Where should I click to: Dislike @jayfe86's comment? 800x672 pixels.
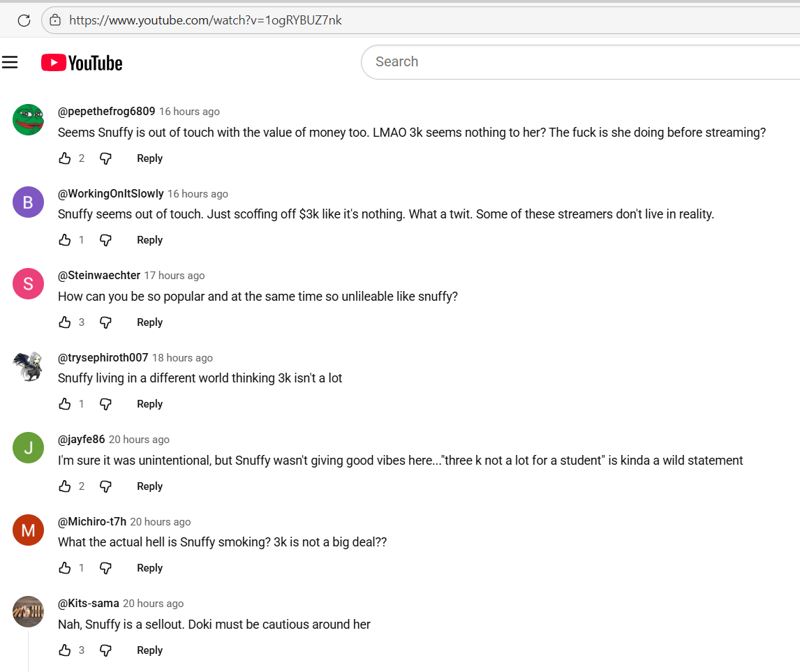[105, 486]
